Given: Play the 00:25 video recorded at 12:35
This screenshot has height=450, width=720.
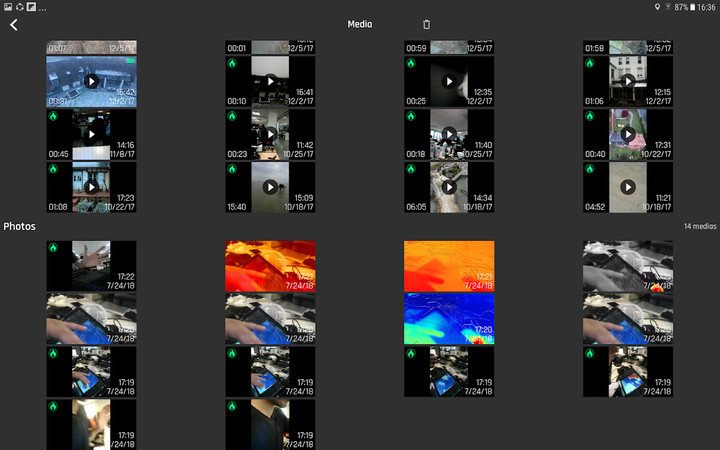Looking at the screenshot, I should [449, 82].
